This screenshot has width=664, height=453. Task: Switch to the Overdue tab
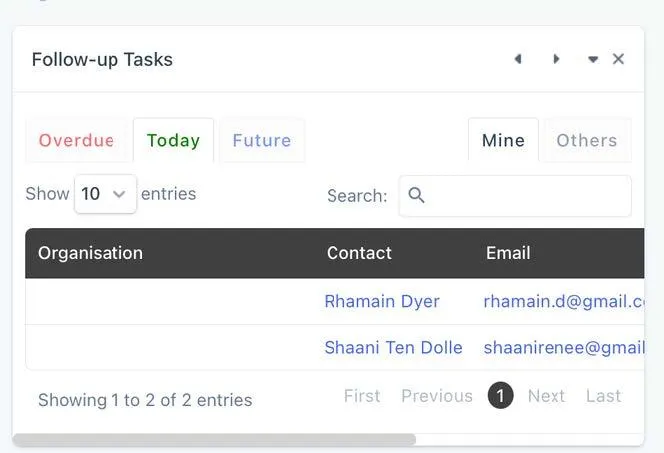coord(76,141)
